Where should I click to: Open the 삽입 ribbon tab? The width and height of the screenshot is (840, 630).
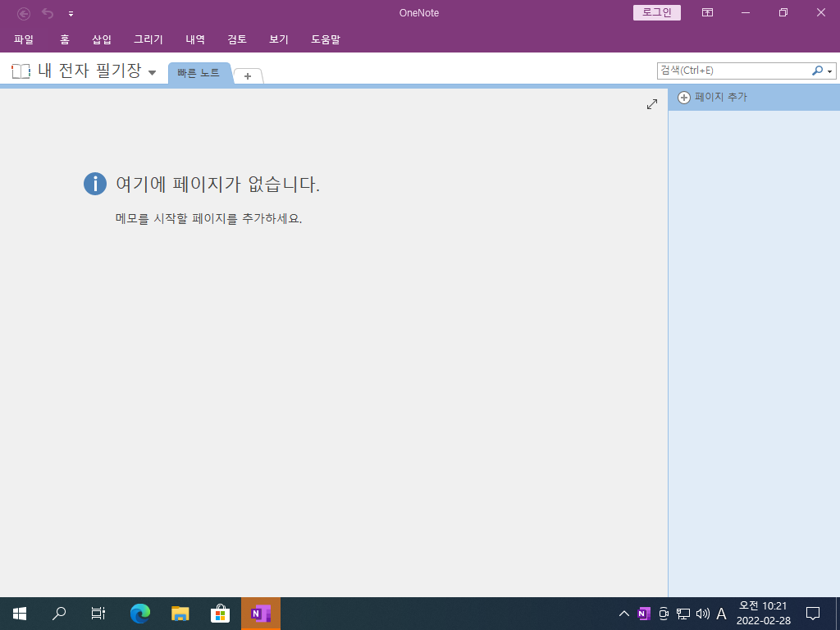[102, 39]
